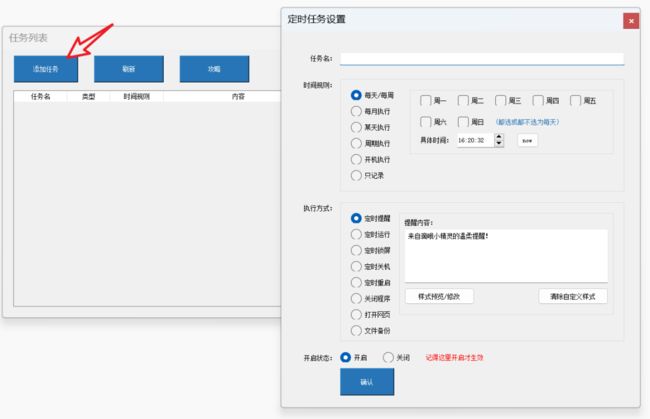
Task: Click the 任务名 column header
Action: pyautogui.click(x=41, y=96)
